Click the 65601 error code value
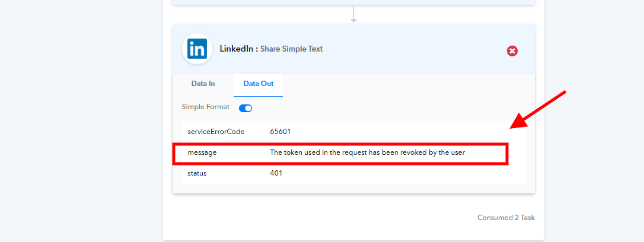 (x=280, y=132)
